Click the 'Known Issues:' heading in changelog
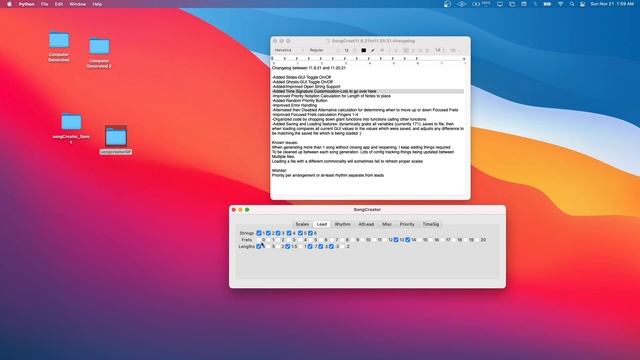 tap(285, 142)
